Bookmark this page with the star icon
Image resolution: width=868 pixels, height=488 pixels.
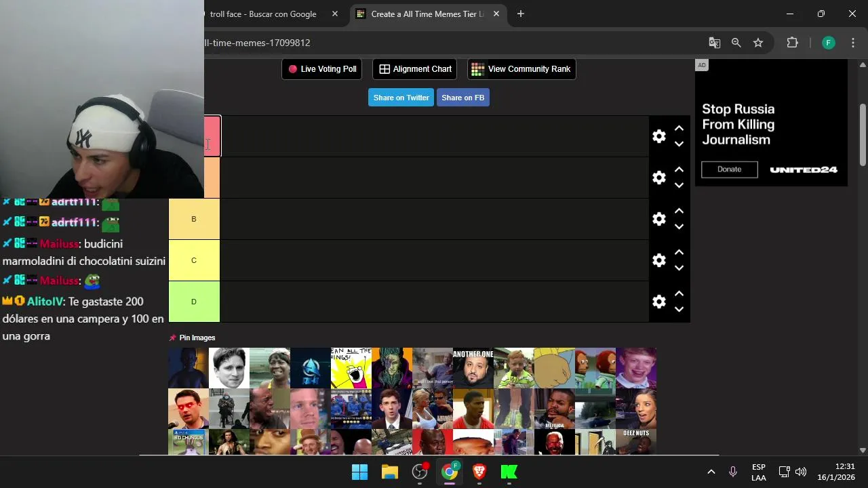758,43
